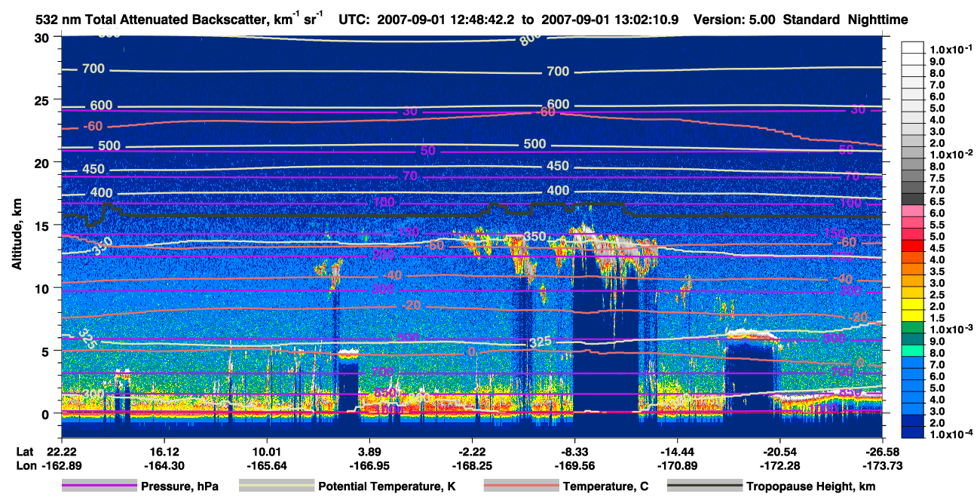Click longitude value -162.89
The image size is (980, 503).
(x=60, y=465)
